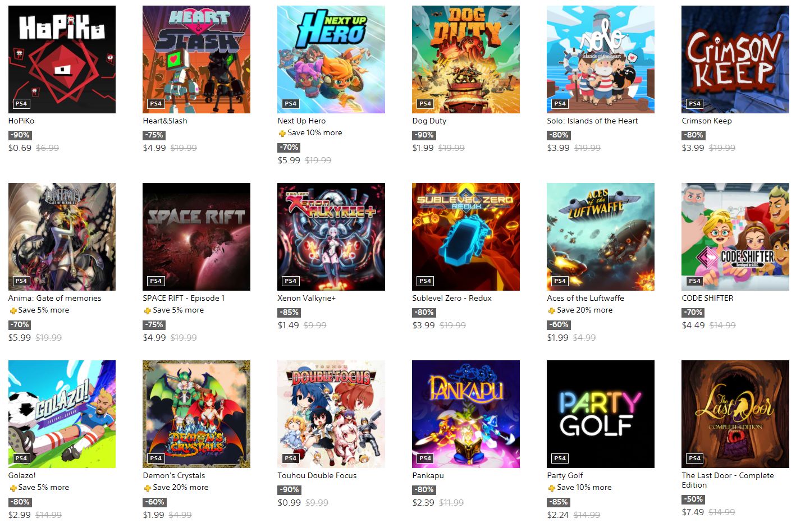Click PS Plus icon under Aces of the Luftwaffe
The height and width of the screenshot is (532, 796).
[x=551, y=311]
